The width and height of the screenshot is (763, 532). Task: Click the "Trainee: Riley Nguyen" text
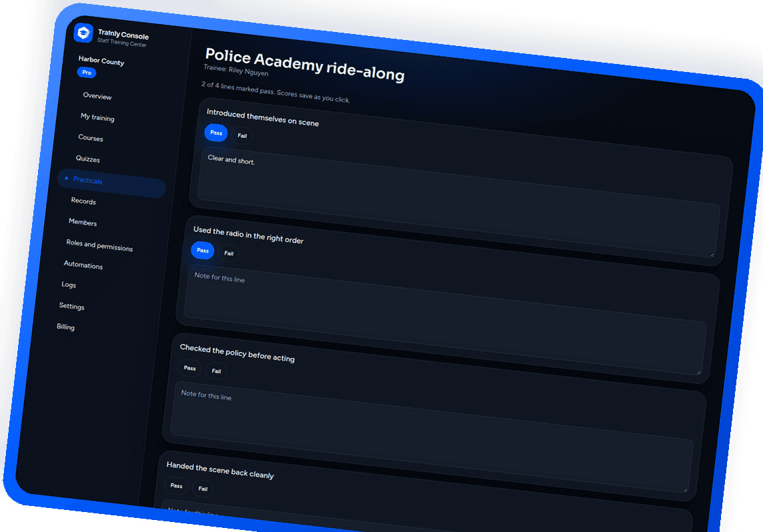coord(236,70)
